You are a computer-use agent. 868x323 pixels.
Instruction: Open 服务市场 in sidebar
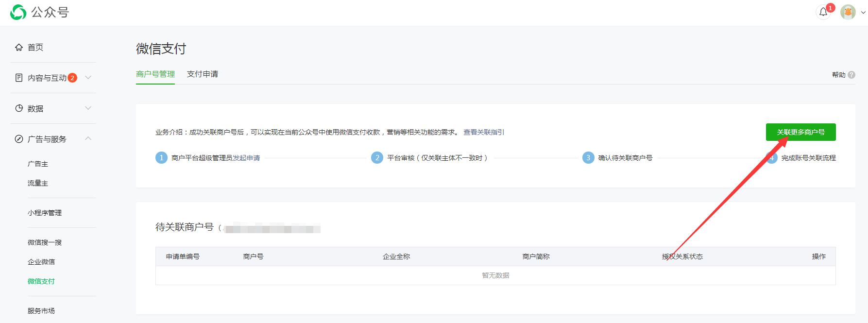click(41, 311)
